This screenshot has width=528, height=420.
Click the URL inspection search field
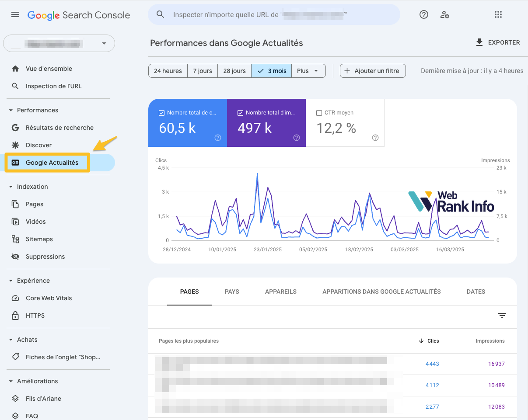[x=274, y=14]
